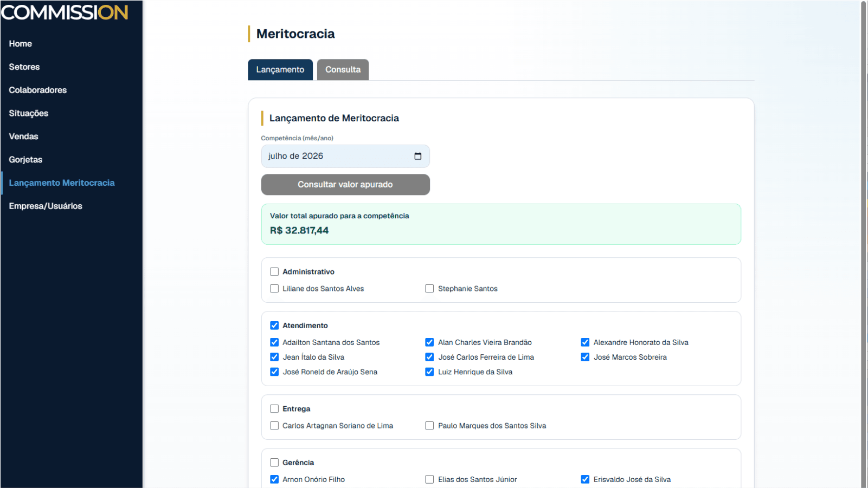Uncheck José Carlos Ferreira de Lima
This screenshot has width=868, height=488.
(429, 357)
